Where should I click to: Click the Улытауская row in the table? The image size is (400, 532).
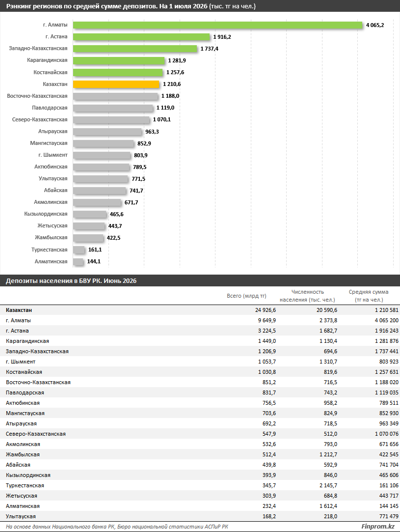point(200,516)
